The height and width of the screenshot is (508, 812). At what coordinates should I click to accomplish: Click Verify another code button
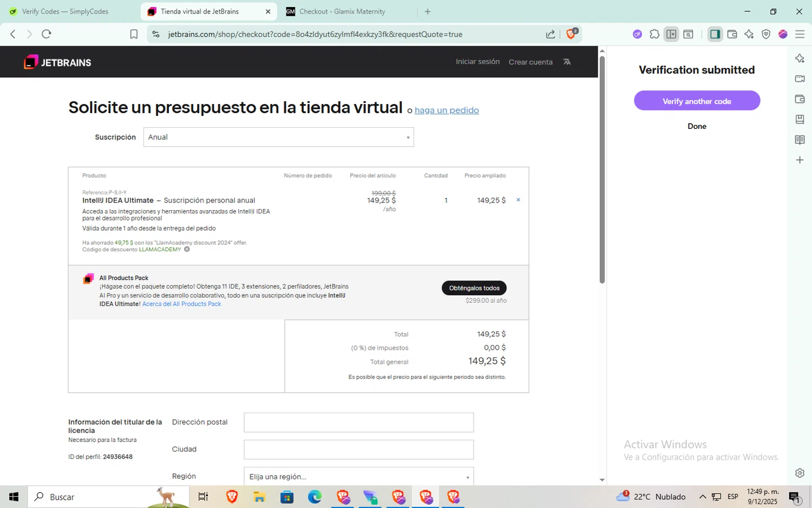coord(697,101)
